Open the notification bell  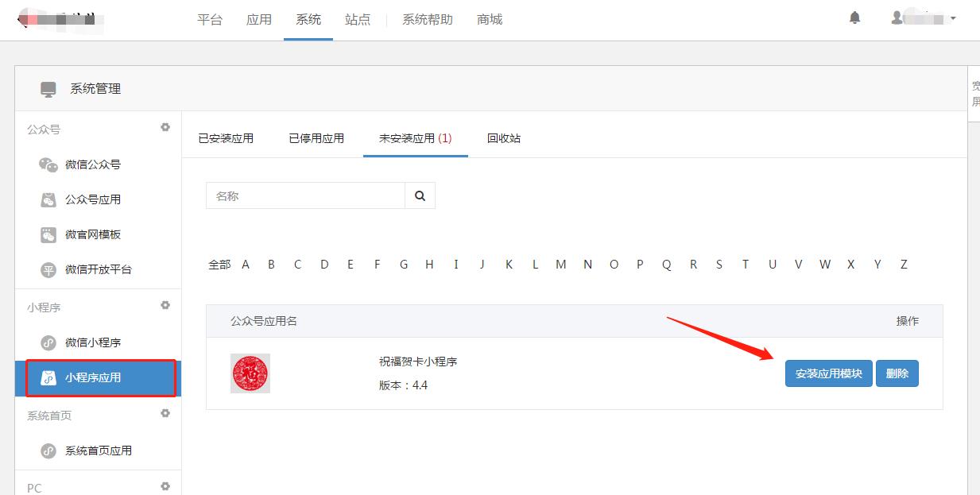point(854,17)
